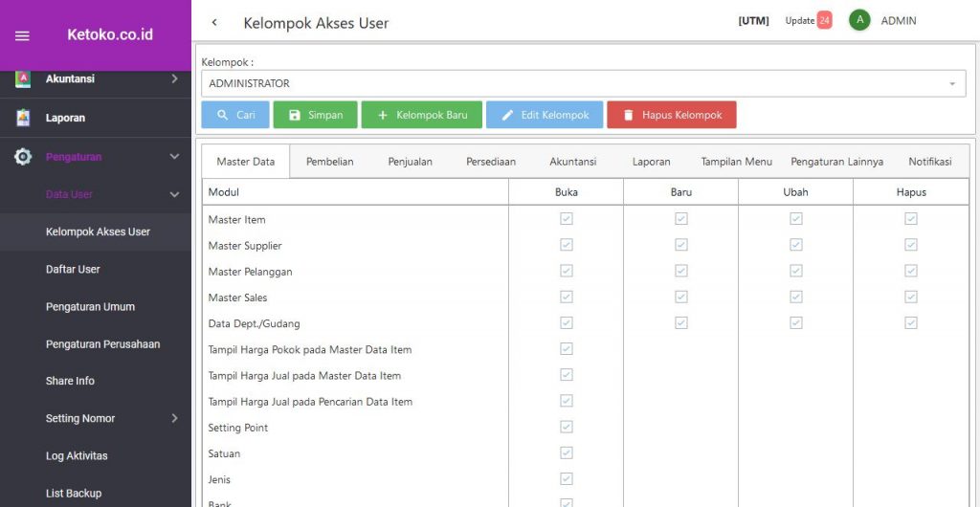Screen dimensions: 980x507
Task: Open Pengaturan Perusahaan sidebar item
Action: (96, 344)
